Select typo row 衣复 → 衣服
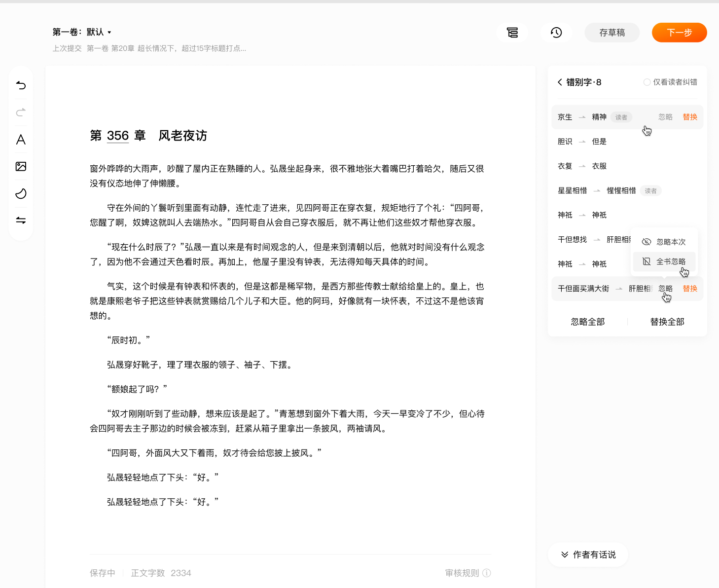Viewport: 719px width, 588px height. tap(627, 166)
